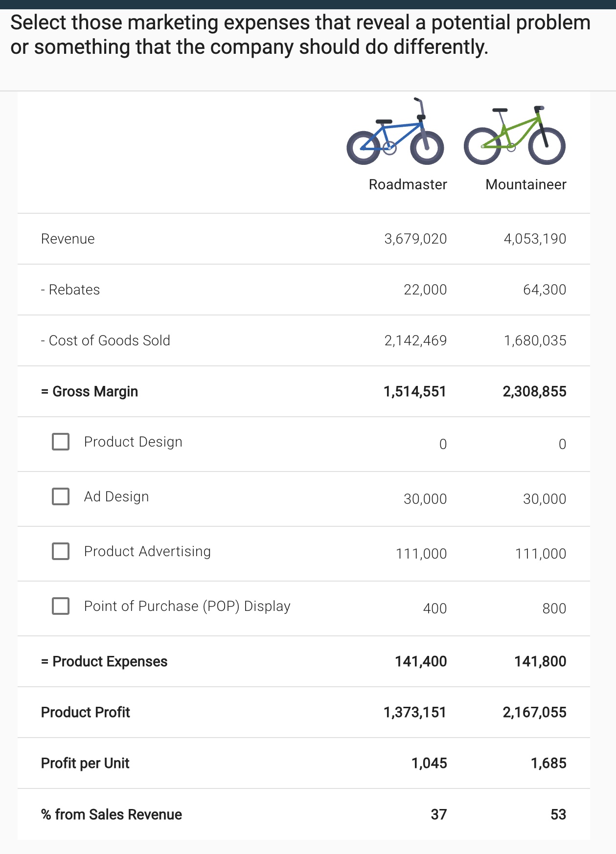Click the Roadmaster column label
This screenshot has height=854, width=616.
408,184
